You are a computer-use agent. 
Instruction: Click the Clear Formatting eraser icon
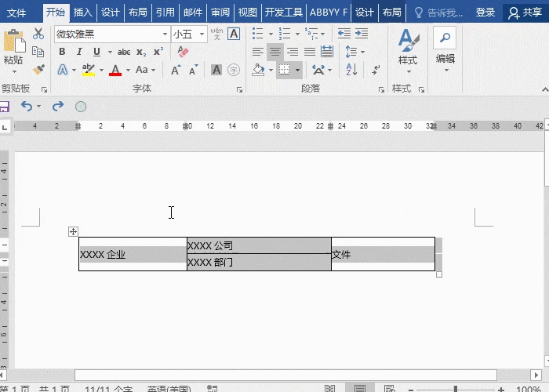point(184,52)
